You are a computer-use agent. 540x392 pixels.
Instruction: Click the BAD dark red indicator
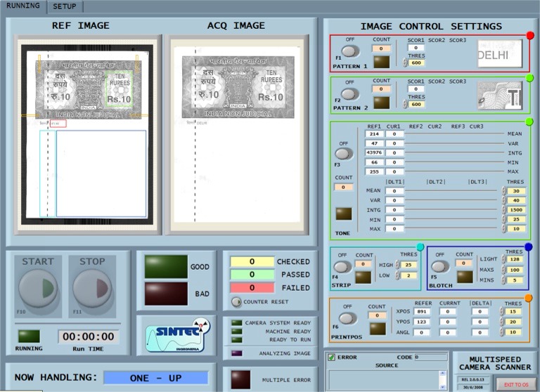166,294
